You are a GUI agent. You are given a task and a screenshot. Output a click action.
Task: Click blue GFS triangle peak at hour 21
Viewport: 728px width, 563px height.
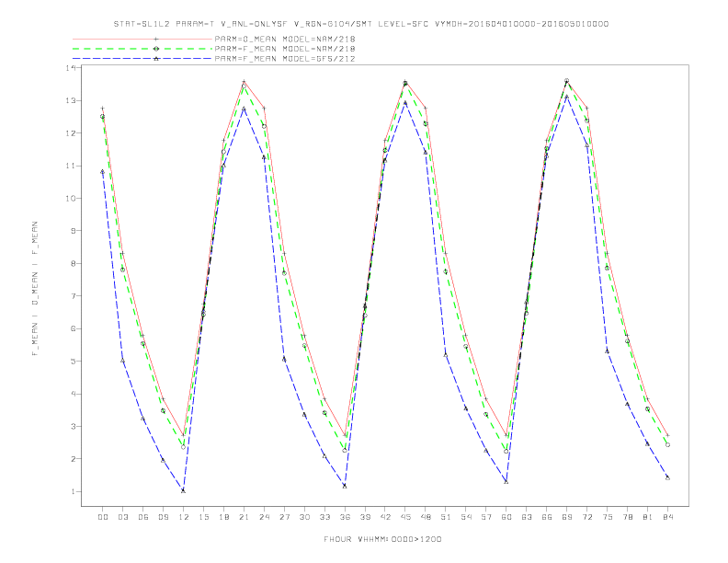point(244,109)
